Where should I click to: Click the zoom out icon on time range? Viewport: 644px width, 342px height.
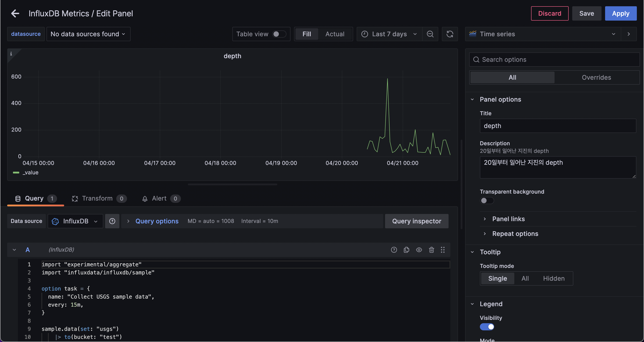[430, 34]
